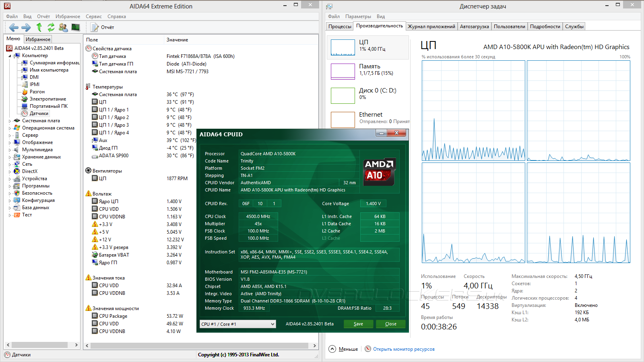Switch to the Избранное tab in AIDA64 sidebar

[x=38, y=39]
